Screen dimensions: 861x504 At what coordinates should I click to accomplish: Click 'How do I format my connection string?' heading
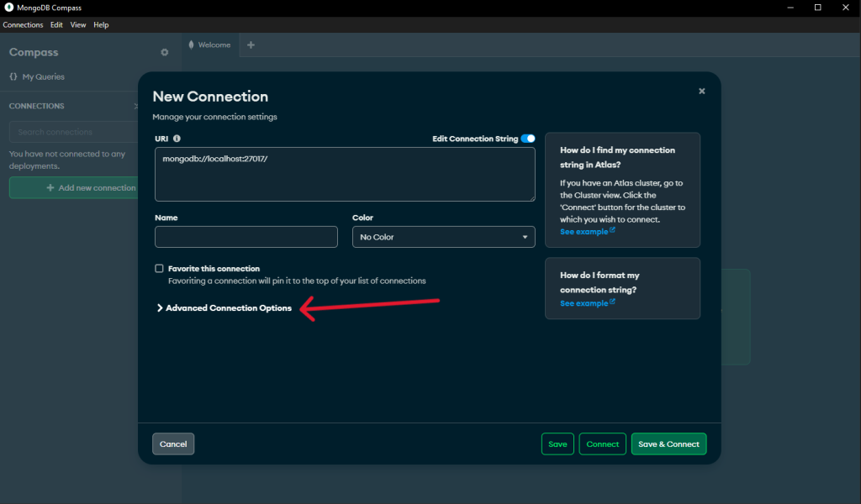point(600,282)
